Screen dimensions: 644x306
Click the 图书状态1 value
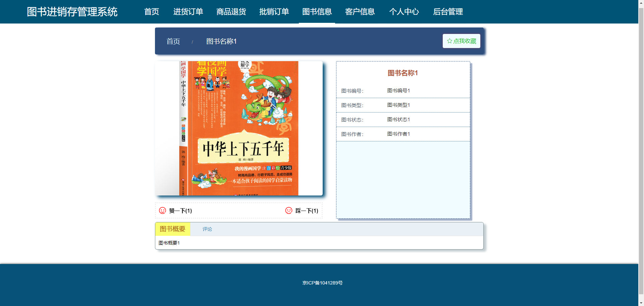click(398, 120)
